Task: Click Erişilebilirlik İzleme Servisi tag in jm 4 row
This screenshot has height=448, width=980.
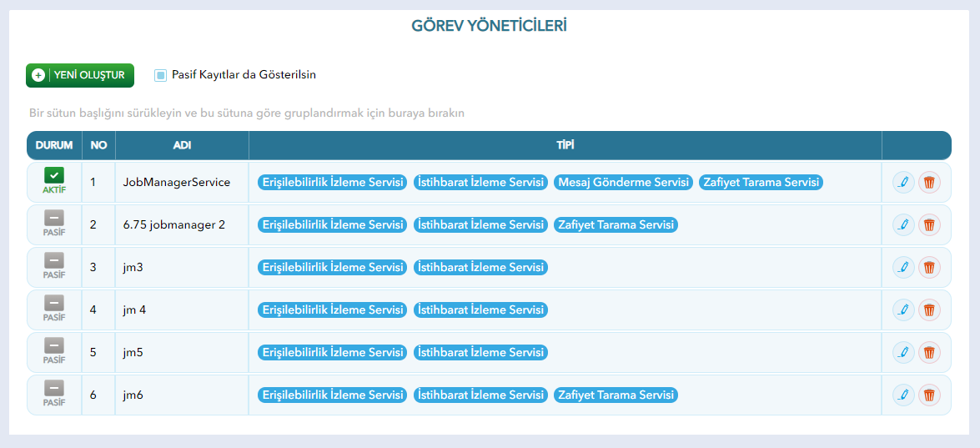Action: (333, 310)
